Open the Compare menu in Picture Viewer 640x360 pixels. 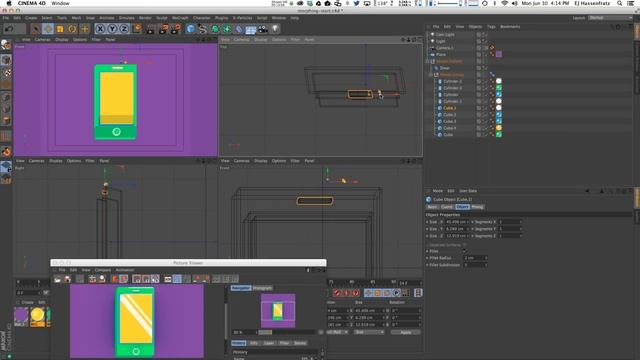click(x=103, y=270)
